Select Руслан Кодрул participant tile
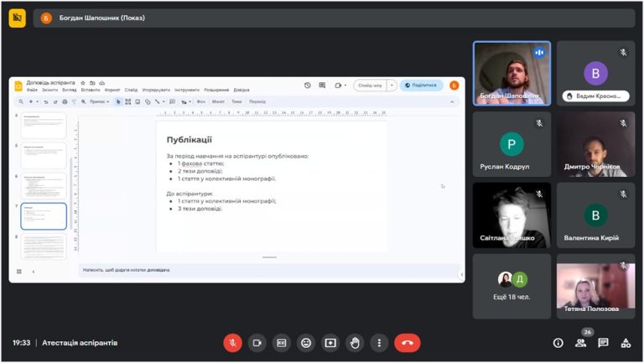Screen dimensions: 644x363 (x=512, y=144)
